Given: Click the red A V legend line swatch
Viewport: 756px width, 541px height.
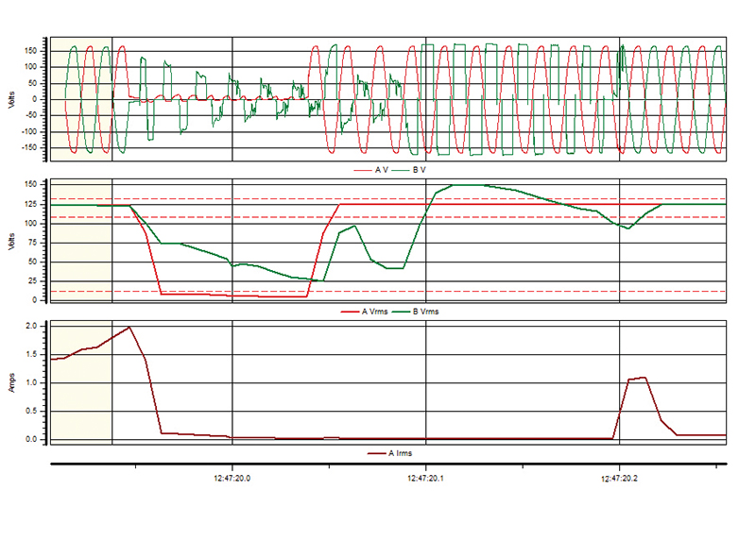Looking at the screenshot, I should 363,171.
